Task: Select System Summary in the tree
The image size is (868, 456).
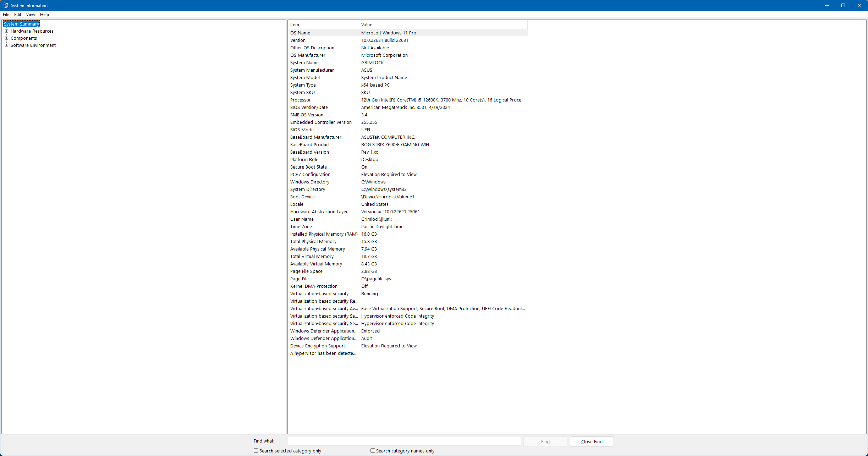Action: point(21,24)
